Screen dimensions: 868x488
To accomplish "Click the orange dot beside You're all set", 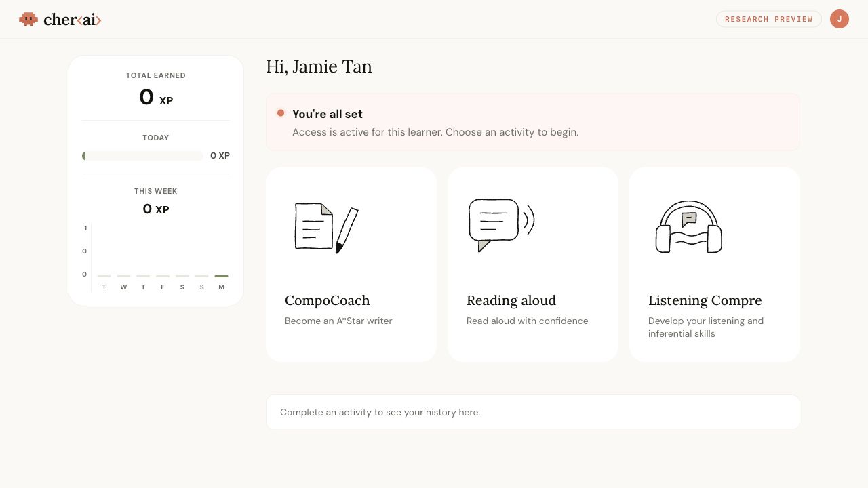I will tap(281, 113).
